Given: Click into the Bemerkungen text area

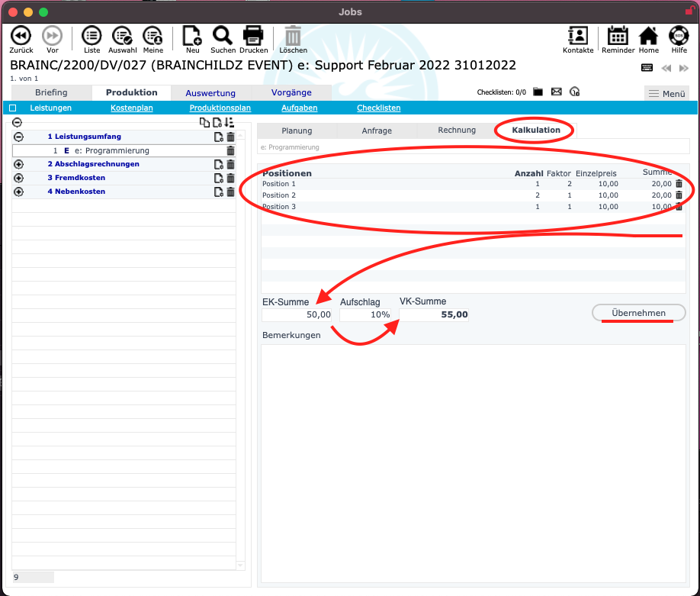Looking at the screenshot, I should (x=473, y=458).
